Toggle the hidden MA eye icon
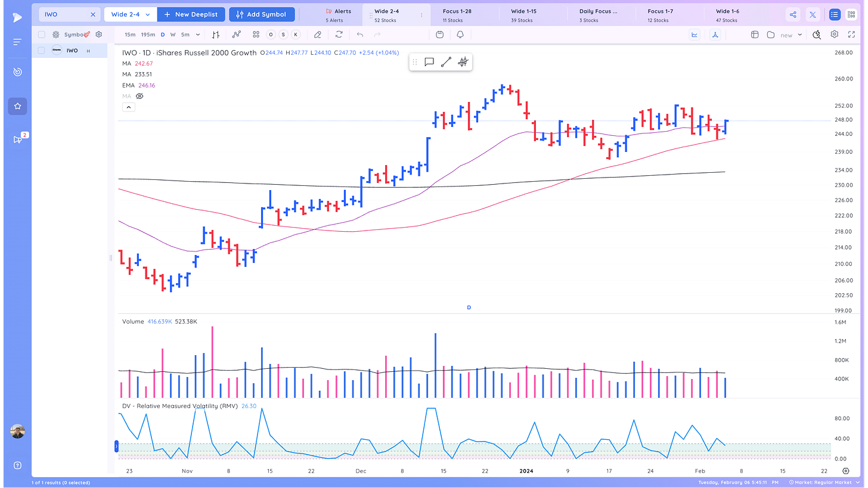The height and width of the screenshot is (488, 868). pyautogui.click(x=139, y=96)
